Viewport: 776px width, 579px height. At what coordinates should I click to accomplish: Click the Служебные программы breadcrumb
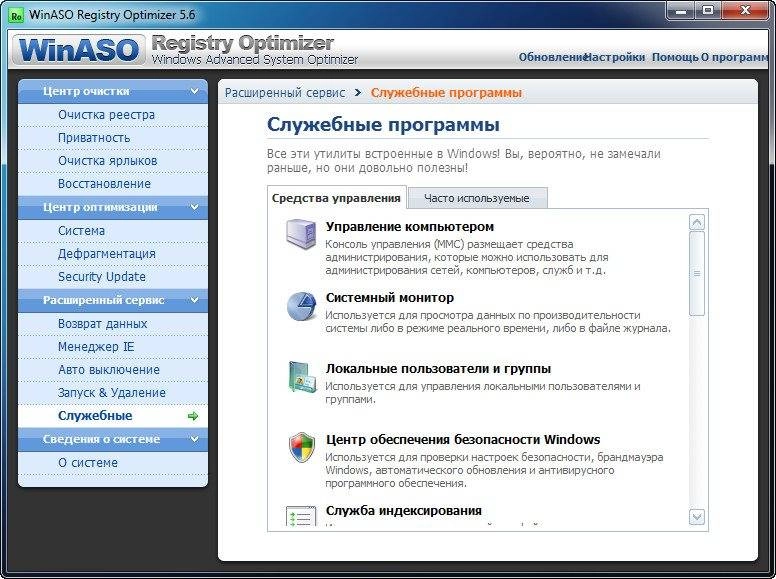pos(446,93)
